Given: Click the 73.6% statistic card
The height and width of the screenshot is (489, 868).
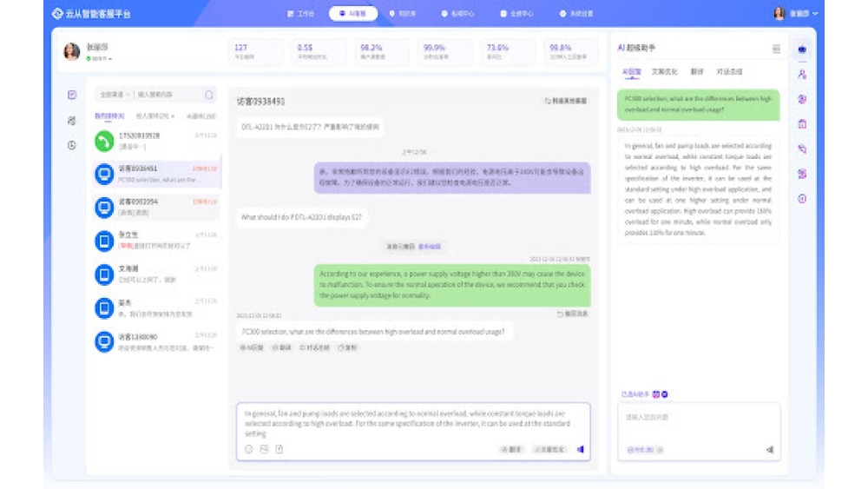Looking at the screenshot, I should coord(508,51).
